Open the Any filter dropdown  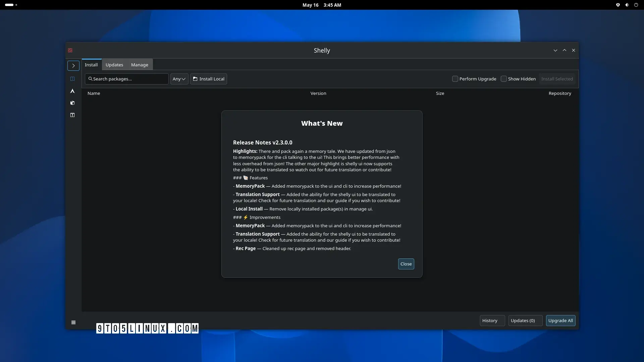pos(179,79)
